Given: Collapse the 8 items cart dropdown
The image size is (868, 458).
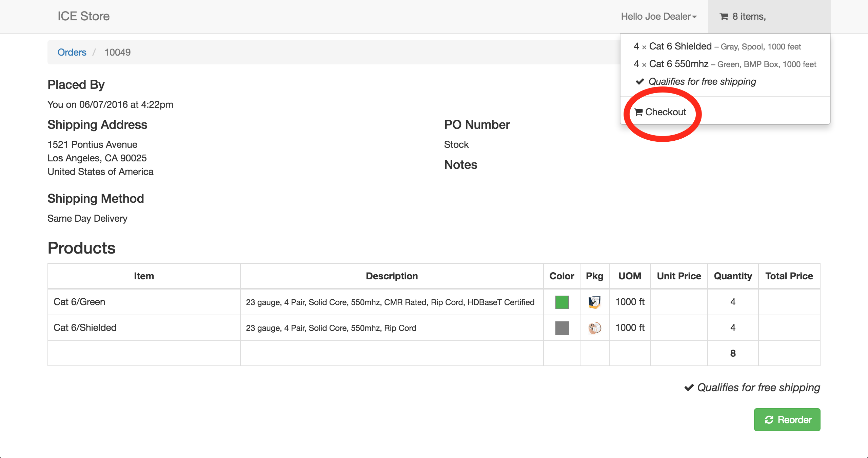Looking at the screenshot, I should (749, 17).
